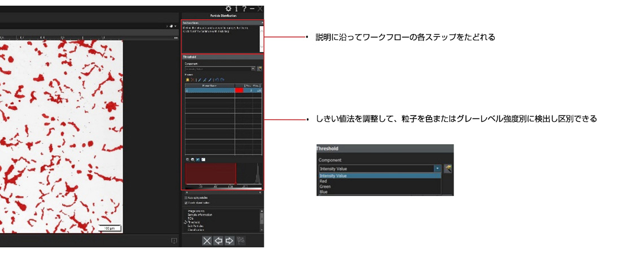
Task: Click the scroll-down arrow in Instructions text
Action: [x=262, y=47]
